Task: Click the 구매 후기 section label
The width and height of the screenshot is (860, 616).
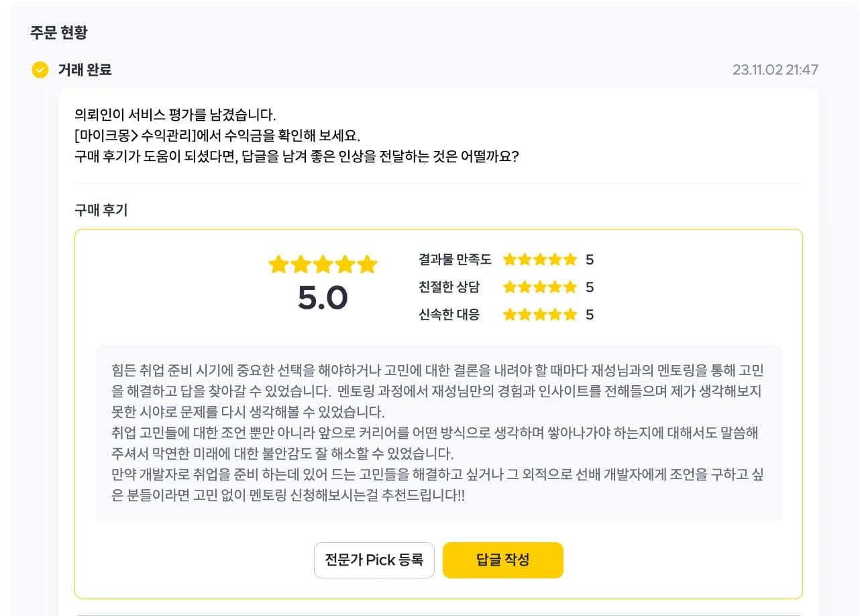Action: pos(101,210)
